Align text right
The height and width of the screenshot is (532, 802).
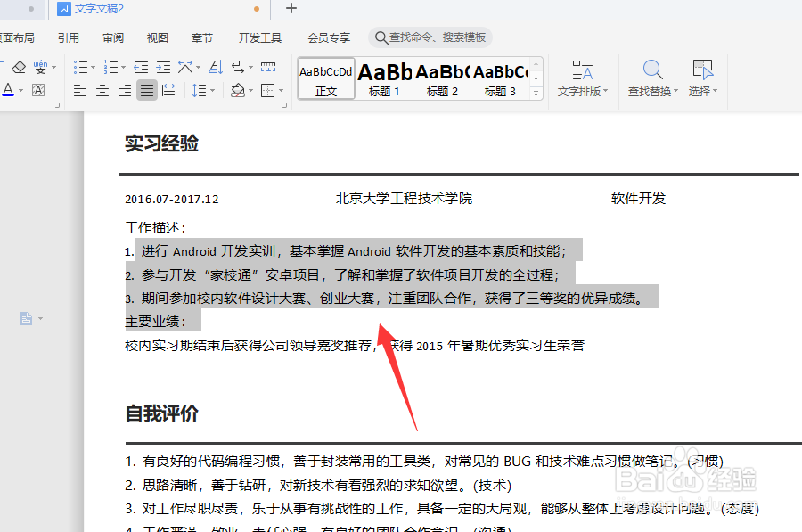click(x=125, y=91)
